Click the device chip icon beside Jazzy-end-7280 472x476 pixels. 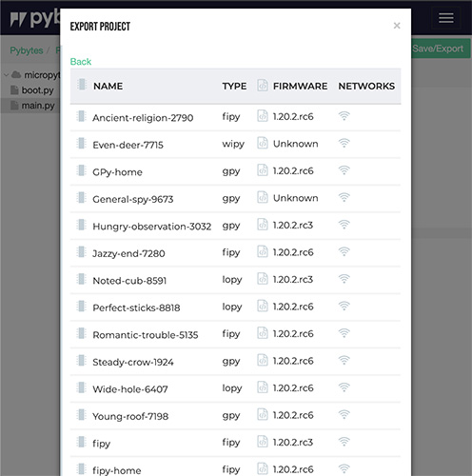point(82,252)
